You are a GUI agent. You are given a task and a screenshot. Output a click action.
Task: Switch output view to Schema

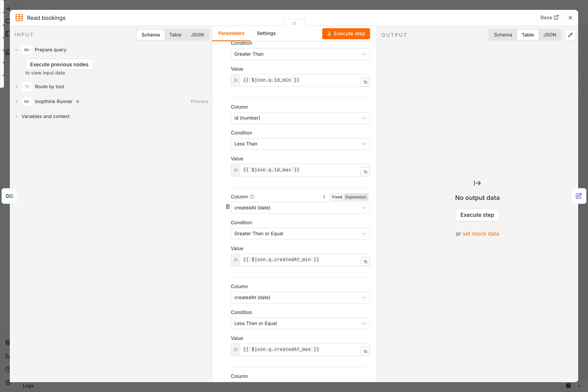(503, 35)
